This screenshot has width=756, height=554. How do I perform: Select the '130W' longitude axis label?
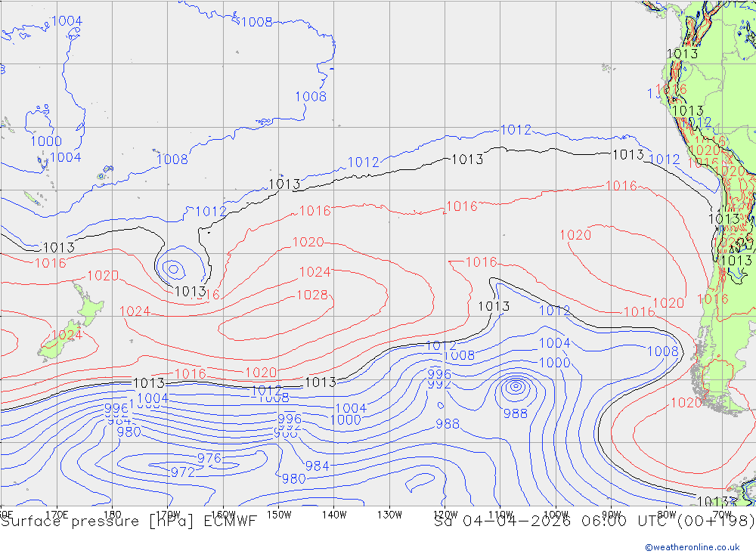pyautogui.click(x=389, y=515)
